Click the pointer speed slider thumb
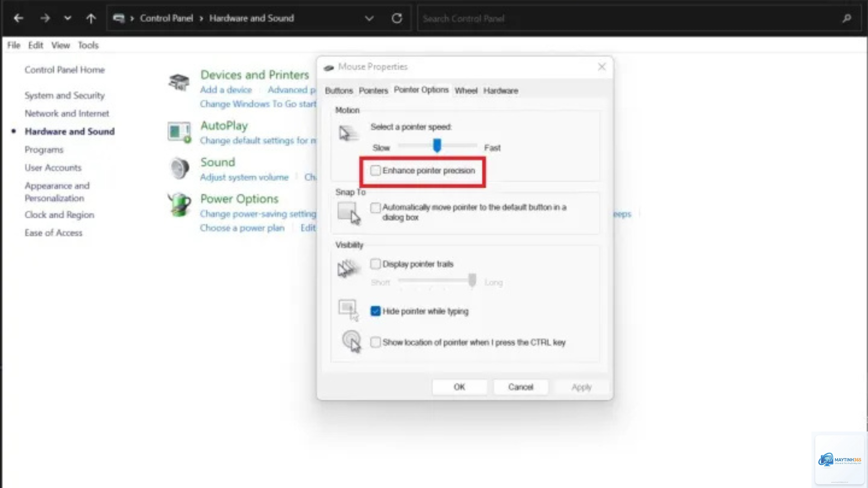The width and height of the screenshot is (868, 488). pos(437,145)
